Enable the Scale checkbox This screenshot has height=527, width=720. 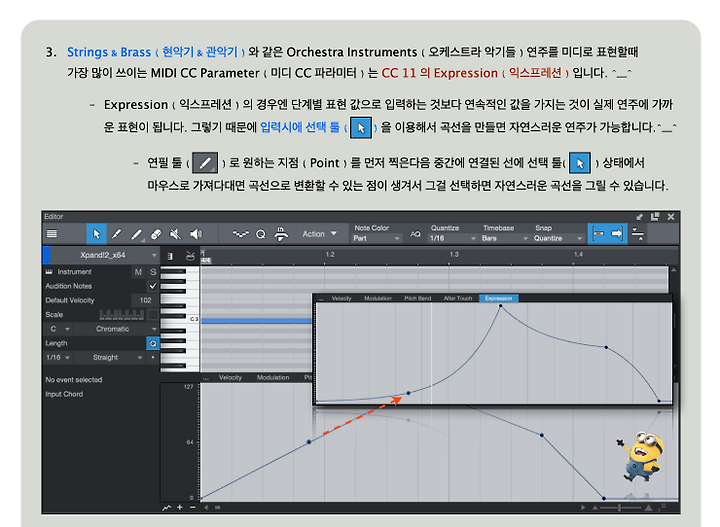pyautogui.click(x=153, y=314)
